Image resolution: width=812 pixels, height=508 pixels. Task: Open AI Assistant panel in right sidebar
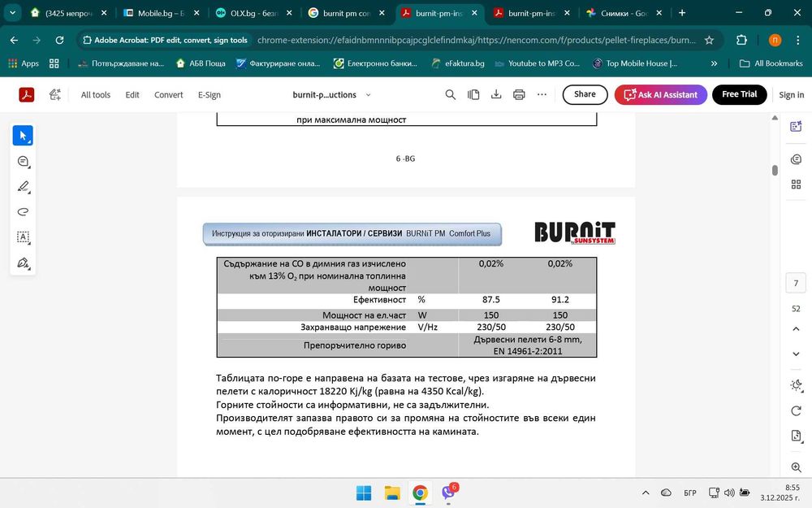pyautogui.click(x=796, y=127)
